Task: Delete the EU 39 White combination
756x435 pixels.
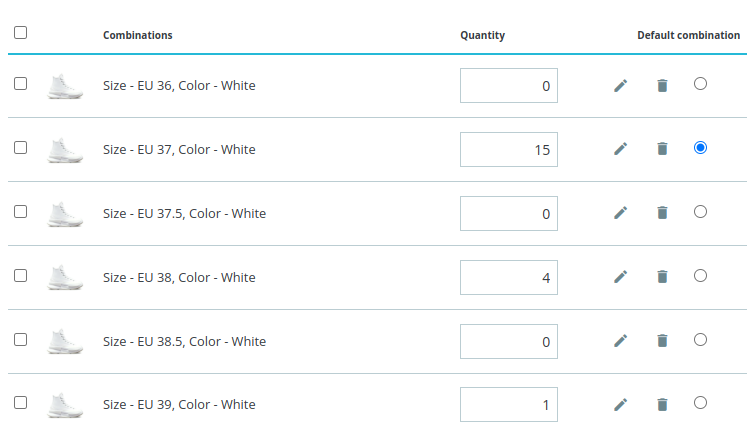Action: point(662,404)
